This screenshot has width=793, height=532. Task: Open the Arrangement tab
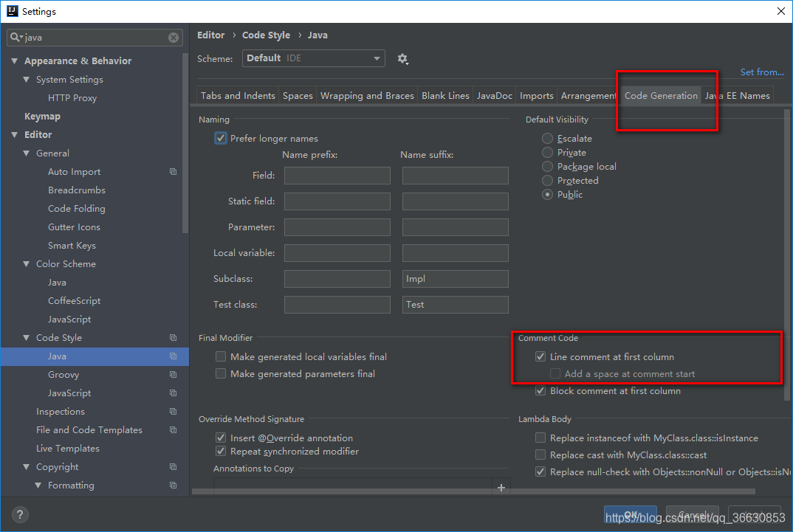pyautogui.click(x=588, y=95)
